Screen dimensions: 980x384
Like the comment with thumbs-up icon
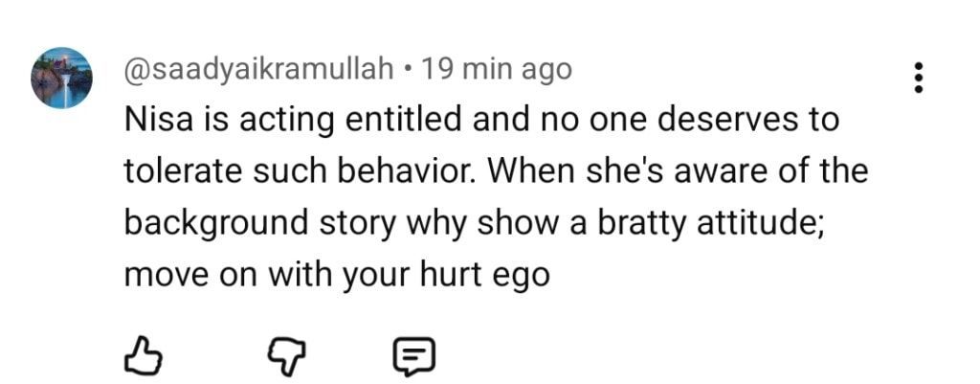pyautogui.click(x=145, y=355)
